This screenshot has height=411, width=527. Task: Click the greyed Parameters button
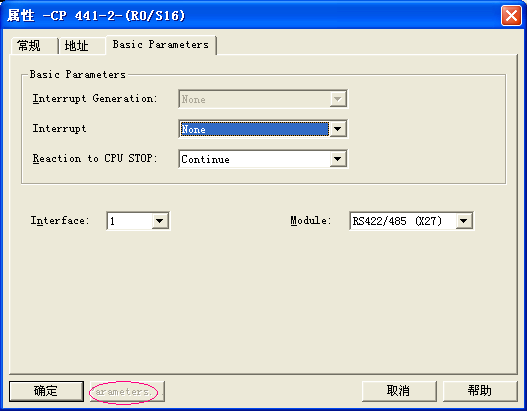click(x=127, y=392)
